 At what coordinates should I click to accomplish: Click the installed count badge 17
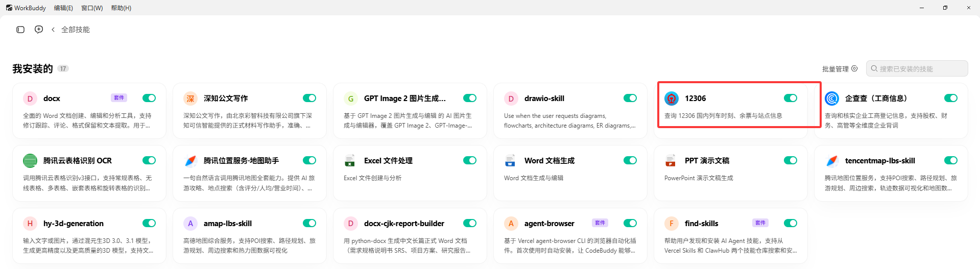pyautogui.click(x=63, y=68)
